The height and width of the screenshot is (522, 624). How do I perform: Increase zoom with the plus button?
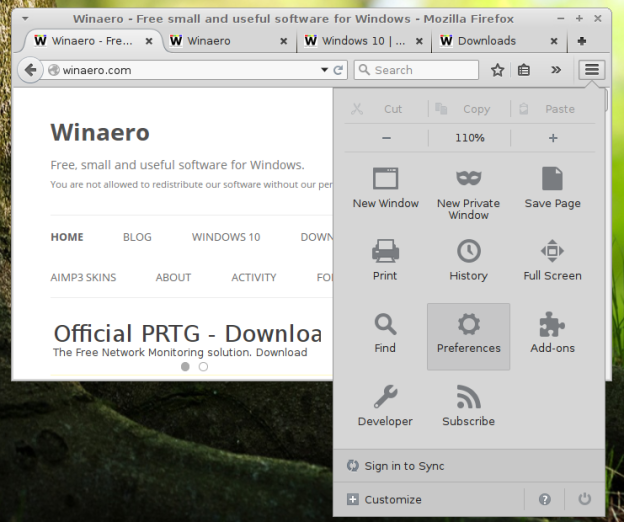point(552,138)
